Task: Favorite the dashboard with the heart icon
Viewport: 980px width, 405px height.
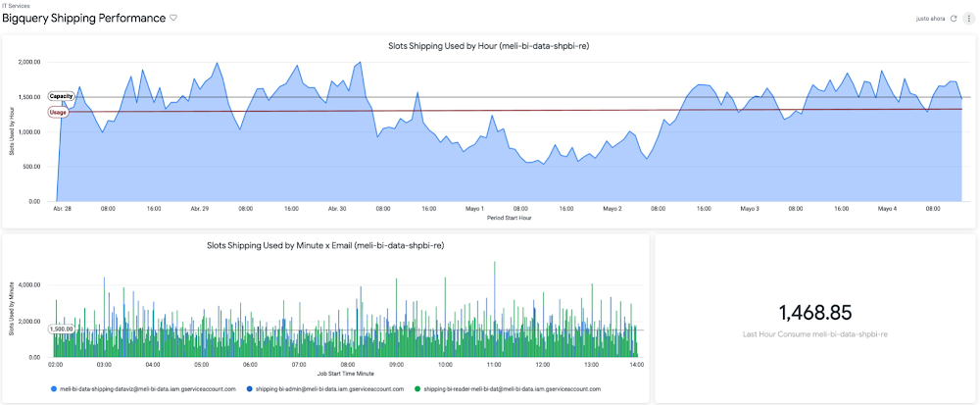Action: click(173, 18)
